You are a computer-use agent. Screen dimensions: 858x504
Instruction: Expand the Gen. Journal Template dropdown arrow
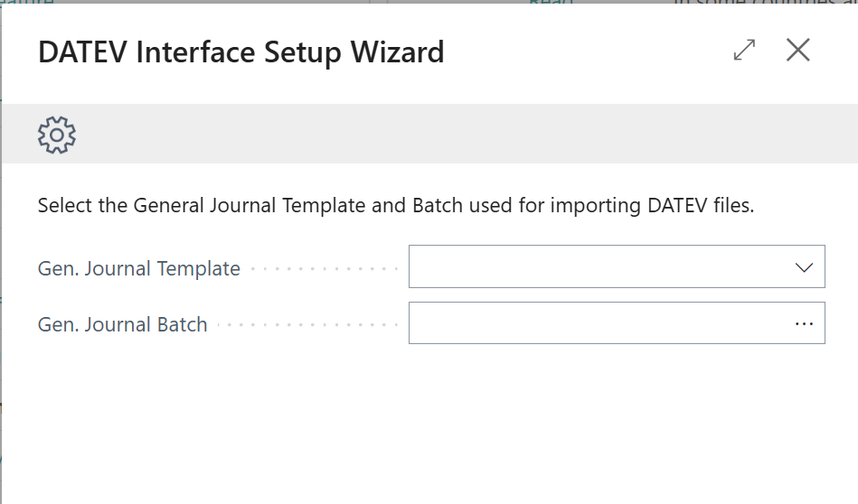(x=804, y=267)
